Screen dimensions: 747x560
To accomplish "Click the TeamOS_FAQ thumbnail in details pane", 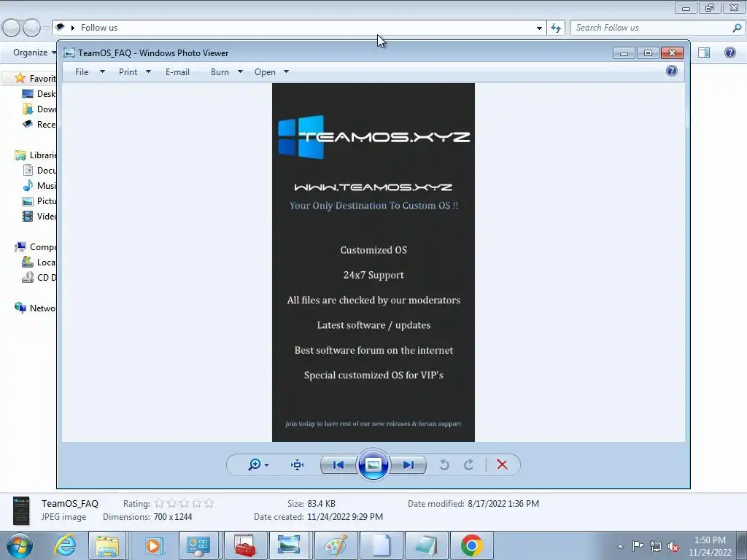I will [21, 510].
